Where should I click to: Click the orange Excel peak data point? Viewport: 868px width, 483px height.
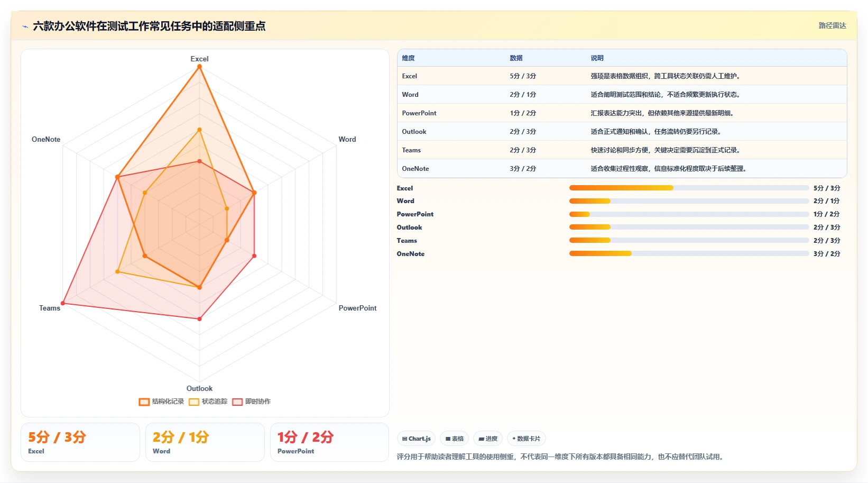click(199, 67)
